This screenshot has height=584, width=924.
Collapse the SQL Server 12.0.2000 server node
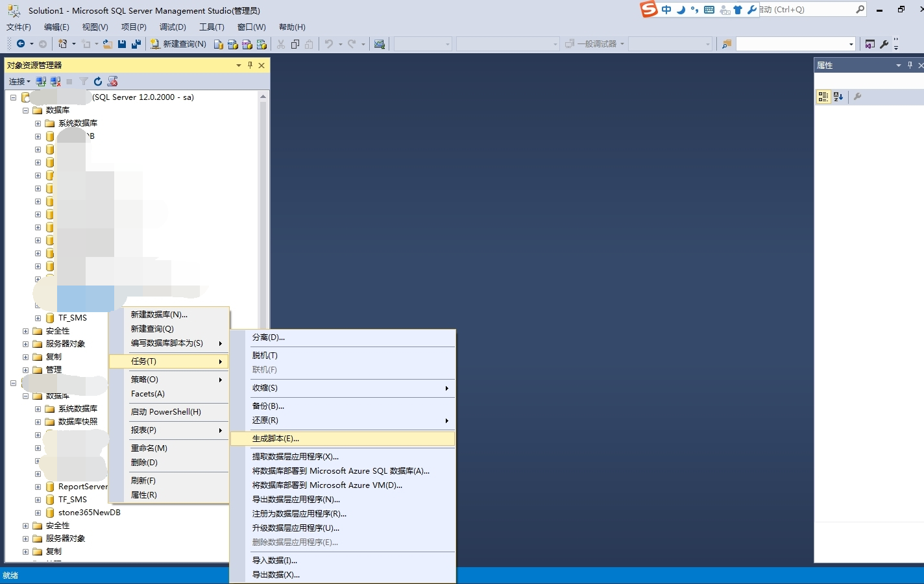click(13, 97)
